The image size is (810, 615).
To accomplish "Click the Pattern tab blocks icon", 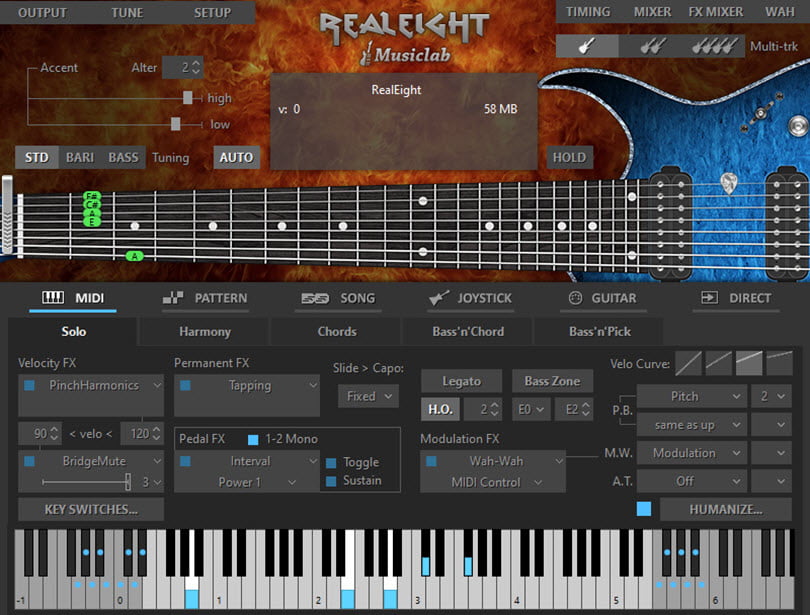I will [173, 298].
